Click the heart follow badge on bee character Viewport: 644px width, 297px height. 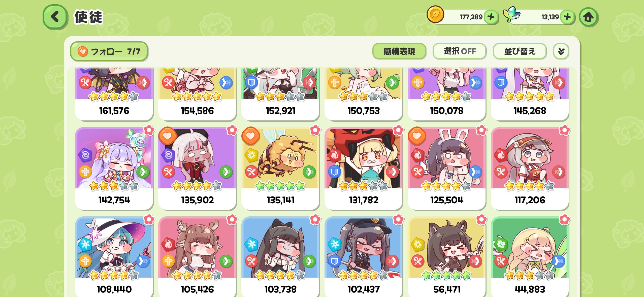click(x=250, y=136)
